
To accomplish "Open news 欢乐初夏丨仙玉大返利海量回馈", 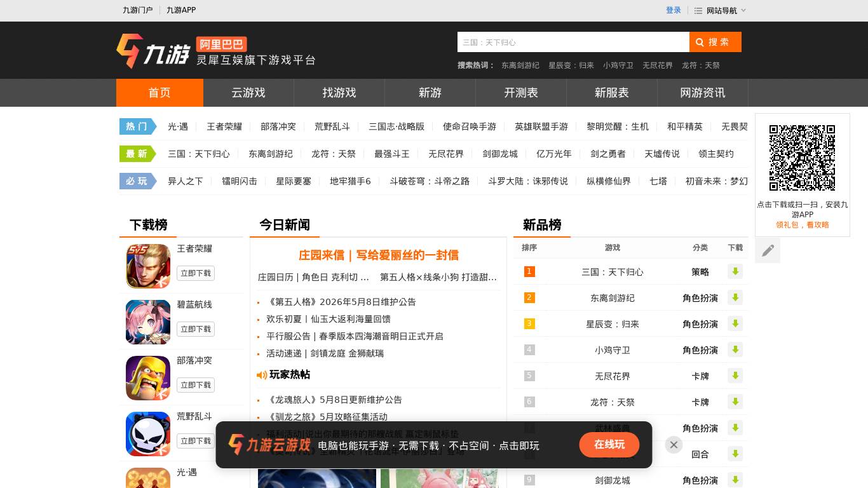I will 329,319.
